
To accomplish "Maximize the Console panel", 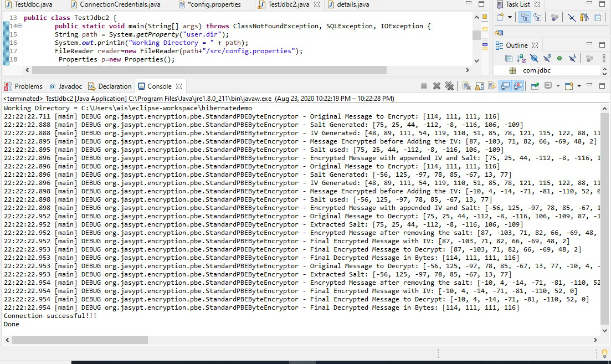I will (x=602, y=86).
